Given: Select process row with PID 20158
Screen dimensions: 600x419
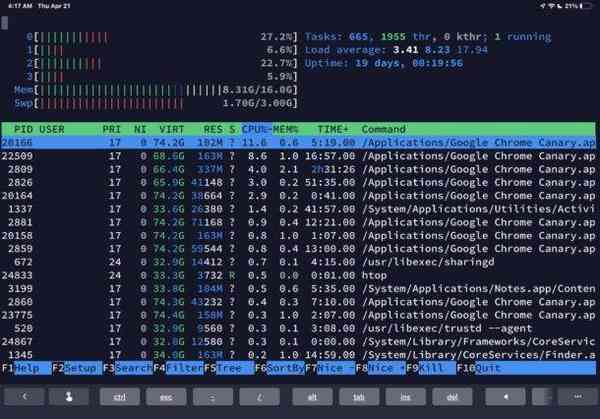Looking at the screenshot, I should point(298,236).
